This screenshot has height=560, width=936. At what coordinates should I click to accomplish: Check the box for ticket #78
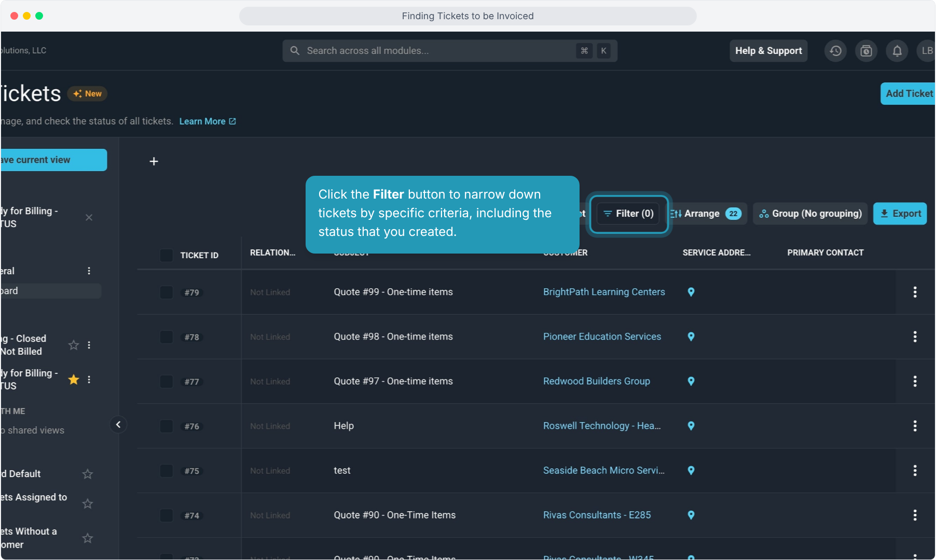click(167, 337)
